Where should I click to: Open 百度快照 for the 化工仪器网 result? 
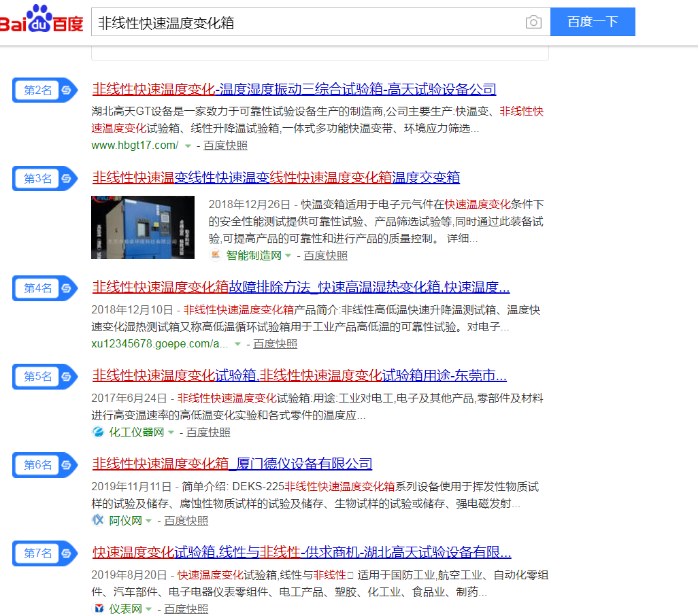(x=208, y=432)
